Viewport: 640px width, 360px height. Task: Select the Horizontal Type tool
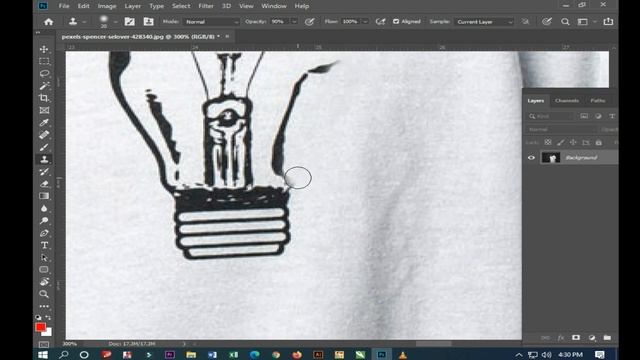click(x=44, y=245)
